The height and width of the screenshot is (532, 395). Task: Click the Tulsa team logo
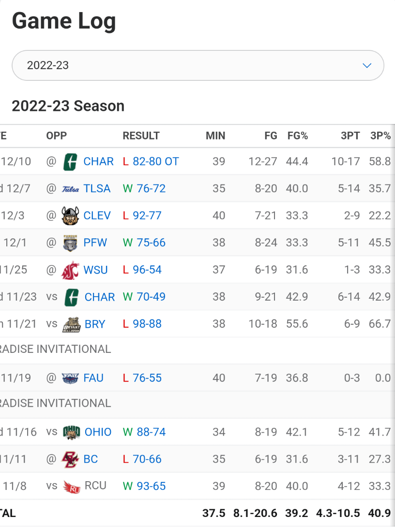point(71,189)
